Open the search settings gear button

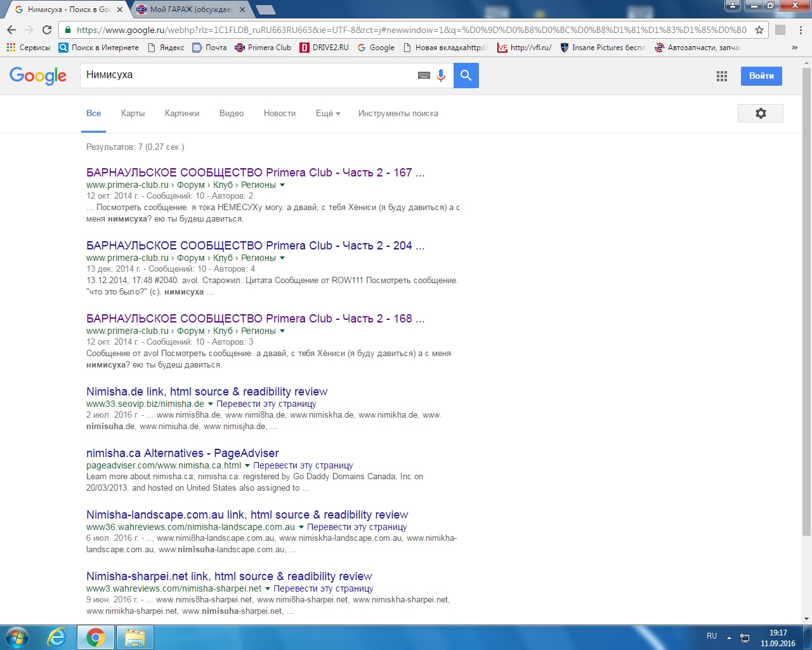point(761,113)
